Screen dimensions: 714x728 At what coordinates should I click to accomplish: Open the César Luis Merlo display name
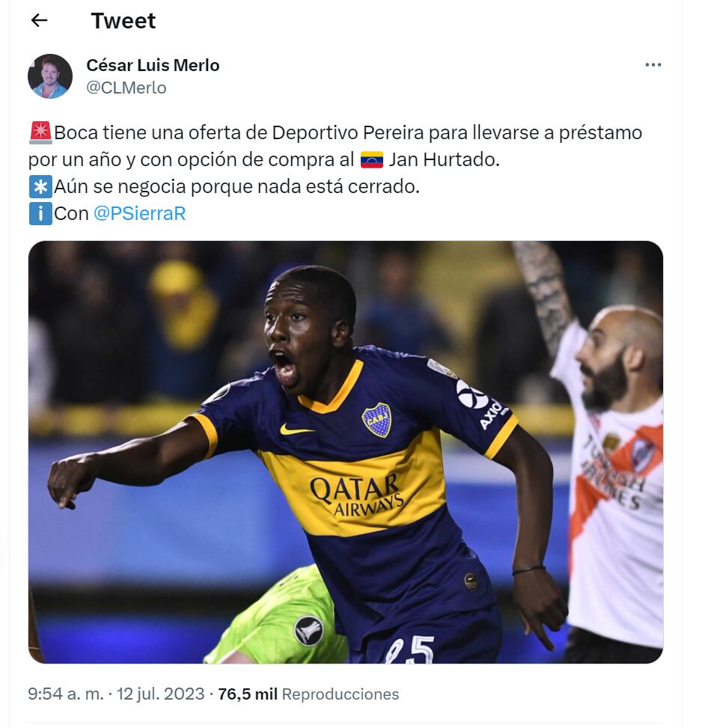point(153,65)
